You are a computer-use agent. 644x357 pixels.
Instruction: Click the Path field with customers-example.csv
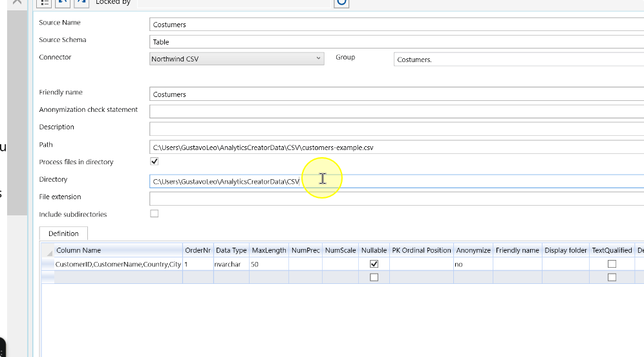click(x=397, y=147)
